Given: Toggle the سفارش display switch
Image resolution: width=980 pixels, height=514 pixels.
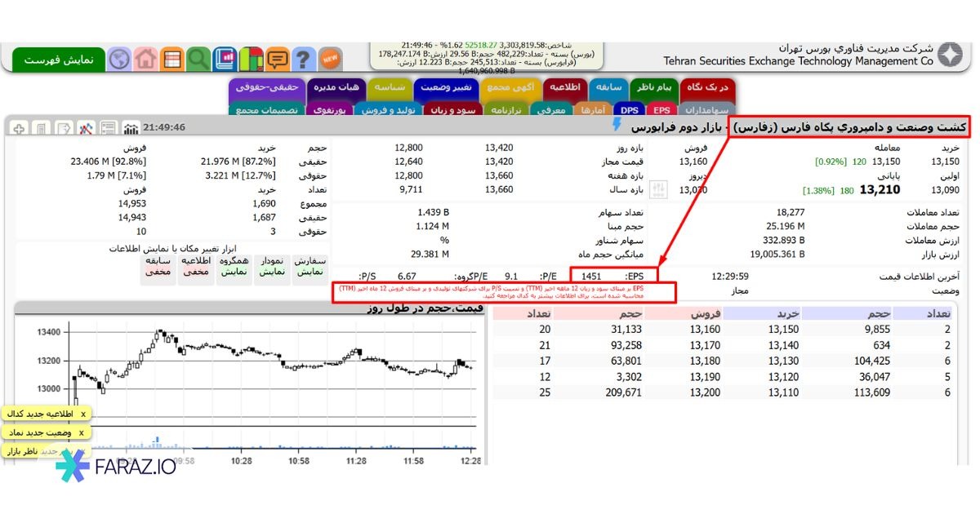Looking at the screenshot, I should click(x=310, y=267).
